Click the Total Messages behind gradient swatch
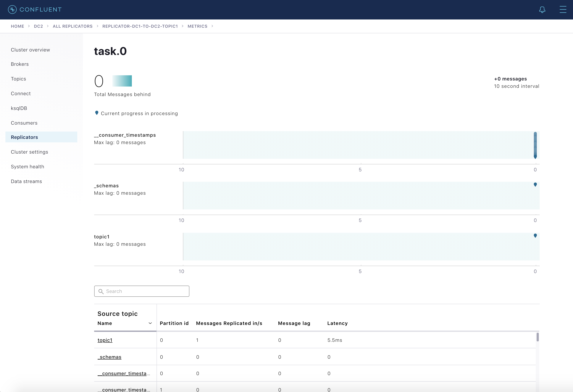 122,81
